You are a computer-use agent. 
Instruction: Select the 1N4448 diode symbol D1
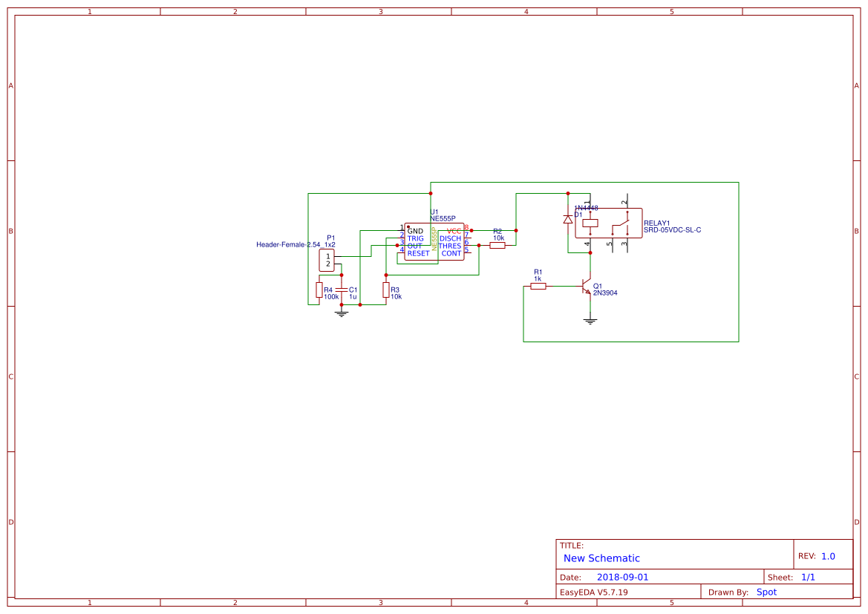tap(568, 220)
